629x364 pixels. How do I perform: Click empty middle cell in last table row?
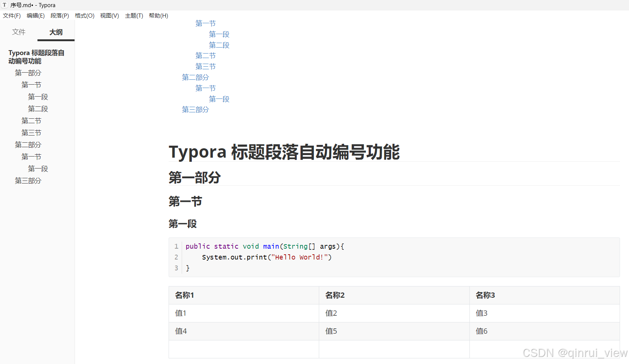point(394,349)
